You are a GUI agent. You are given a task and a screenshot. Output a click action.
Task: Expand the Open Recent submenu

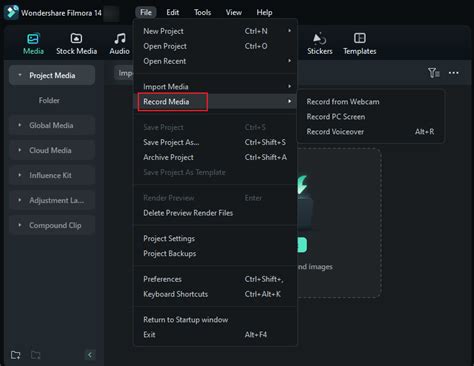coord(215,61)
